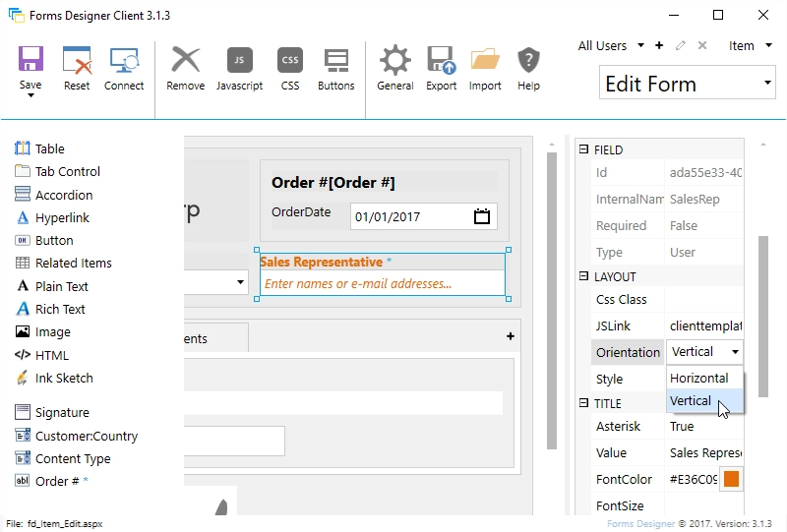The width and height of the screenshot is (787, 532).
Task: Click the Save toolbar icon
Action: click(x=30, y=61)
